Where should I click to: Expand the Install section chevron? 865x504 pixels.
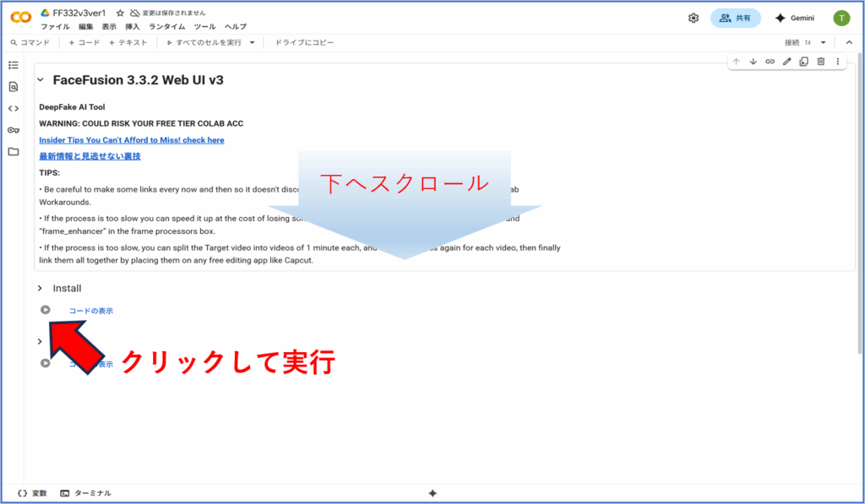(40, 289)
